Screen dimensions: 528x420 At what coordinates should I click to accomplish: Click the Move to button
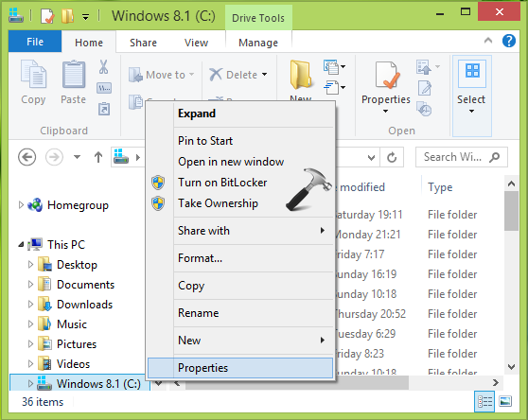(162, 75)
